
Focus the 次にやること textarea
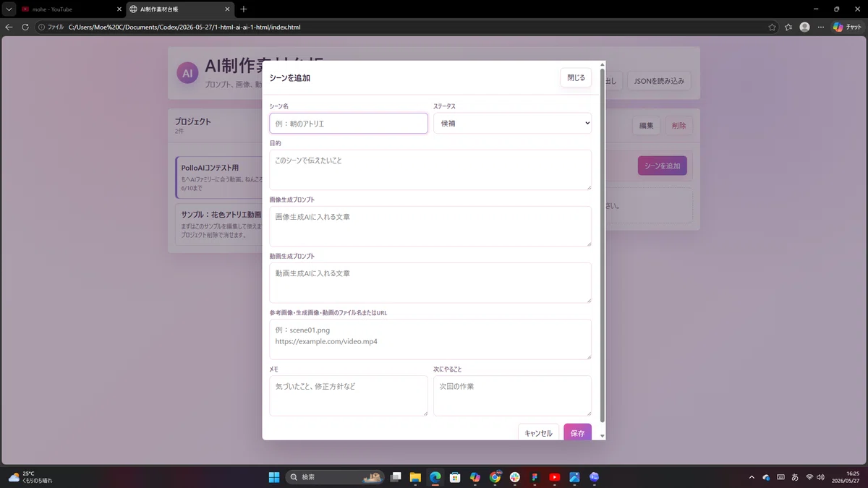pos(512,395)
